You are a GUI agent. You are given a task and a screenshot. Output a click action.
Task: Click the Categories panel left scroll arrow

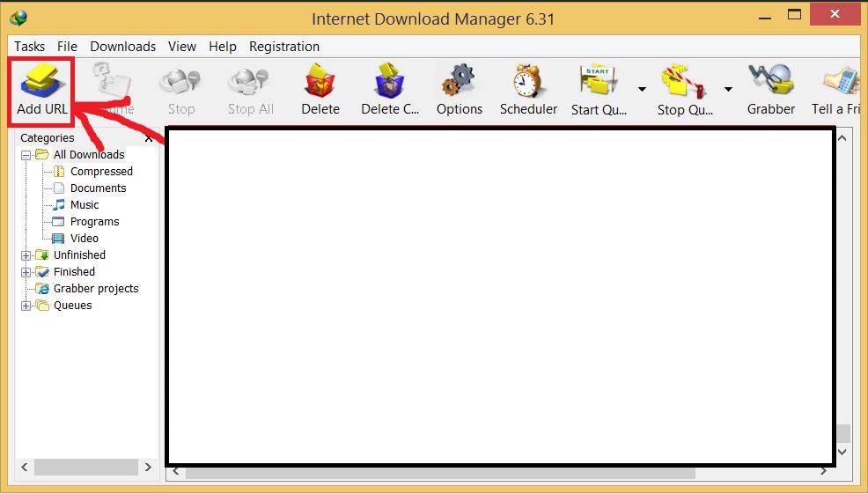[25, 468]
